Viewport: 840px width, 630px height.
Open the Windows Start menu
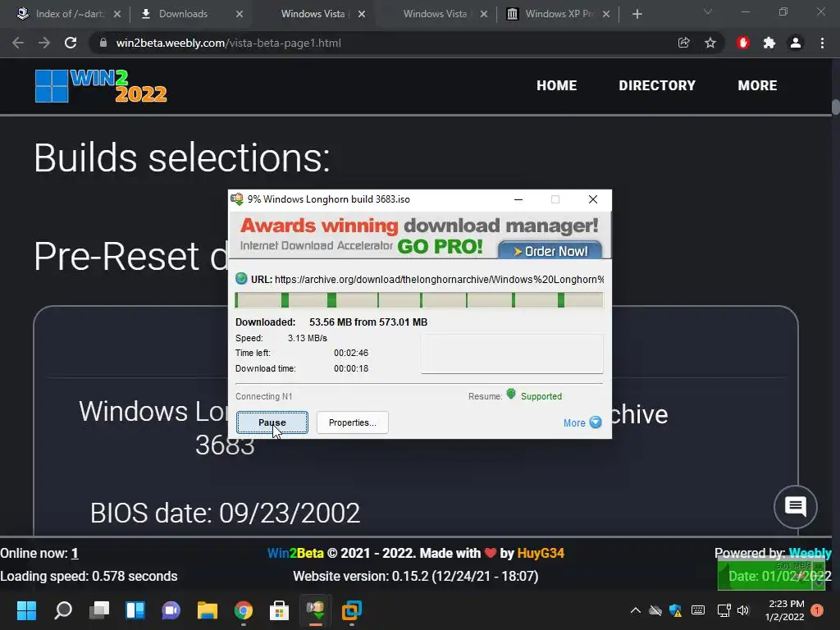27,610
